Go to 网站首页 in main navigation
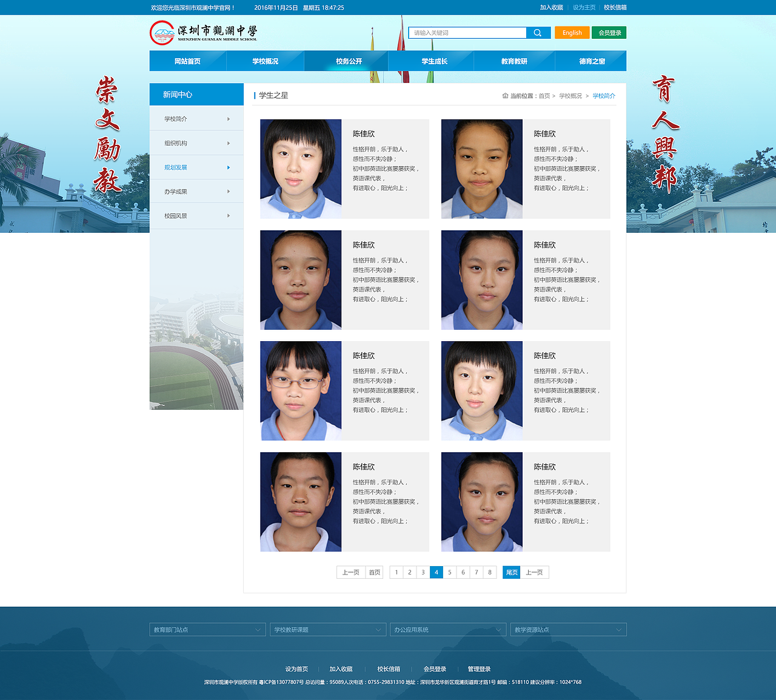The image size is (776, 700). point(188,61)
